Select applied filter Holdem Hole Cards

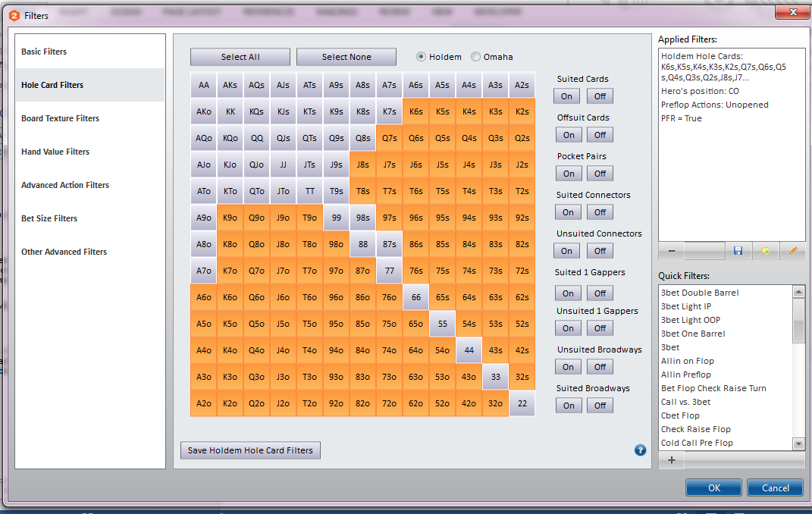pyautogui.click(x=723, y=67)
